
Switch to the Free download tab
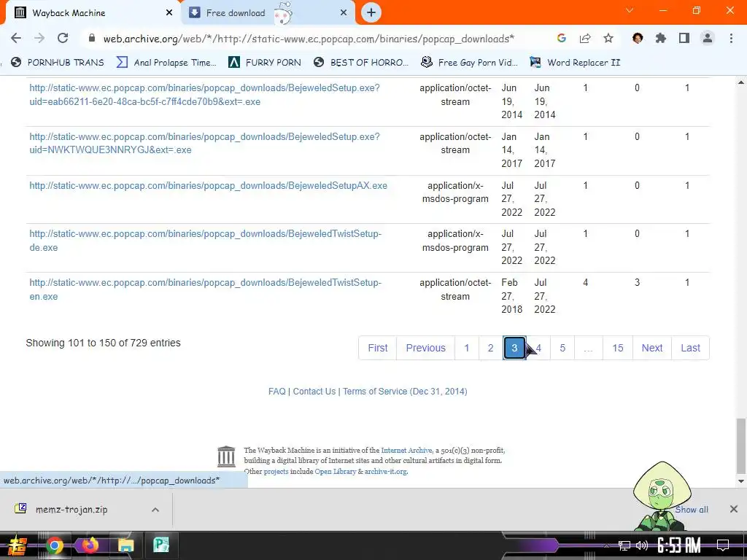268,13
